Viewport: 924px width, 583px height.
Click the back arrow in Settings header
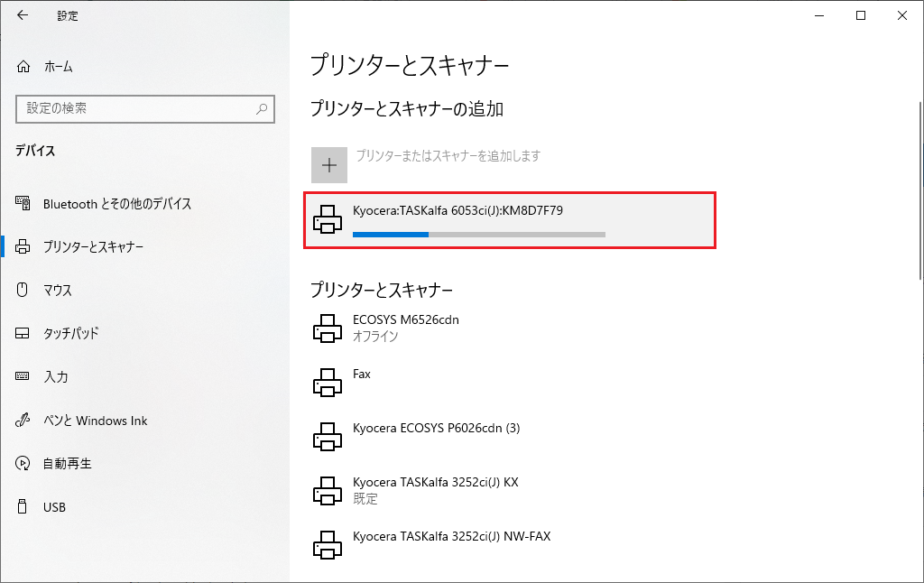coord(23,15)
